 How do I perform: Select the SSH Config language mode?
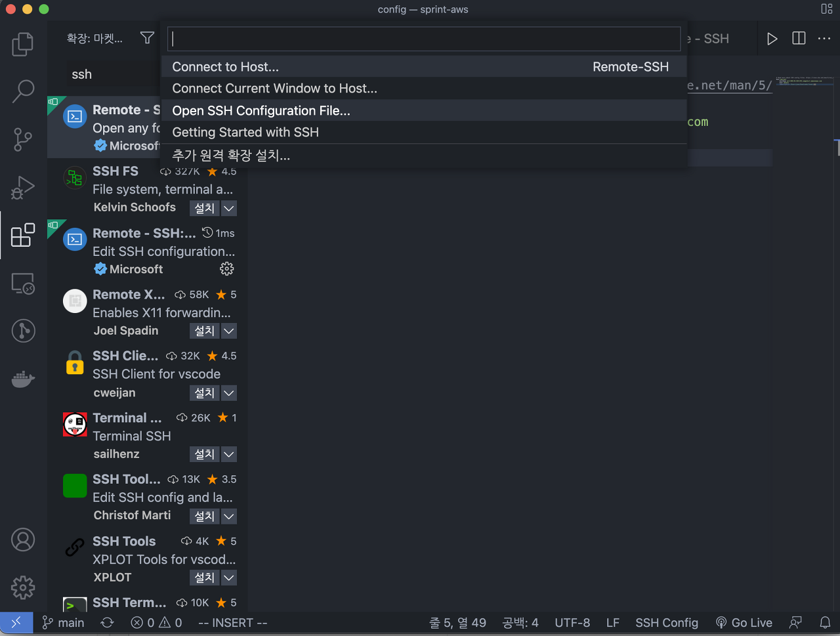point(667,623)
